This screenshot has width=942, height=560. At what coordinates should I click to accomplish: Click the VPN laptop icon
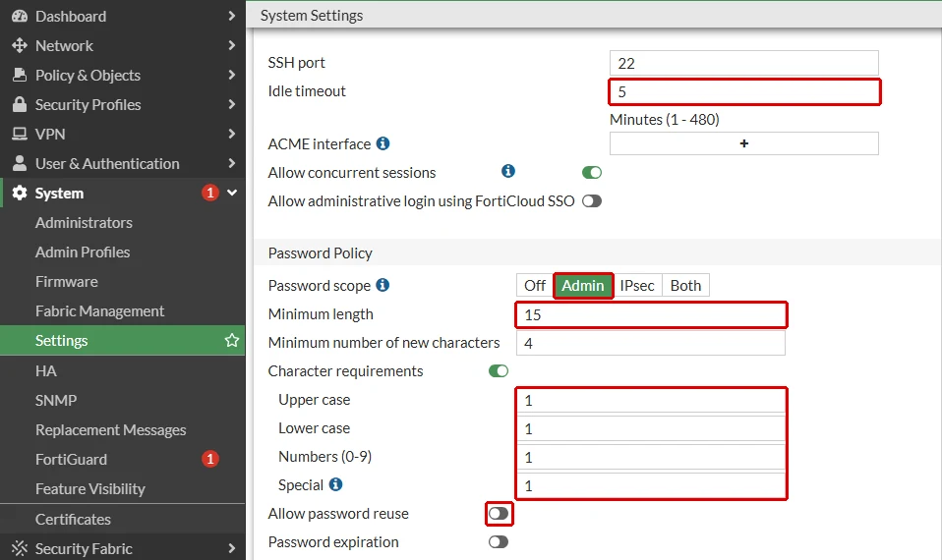tap(20, 134)
